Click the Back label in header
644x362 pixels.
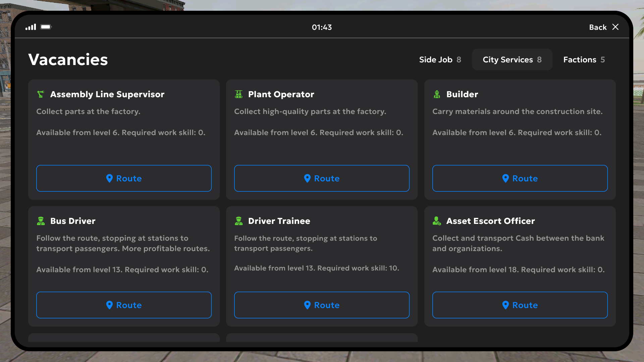pos(597,27)
